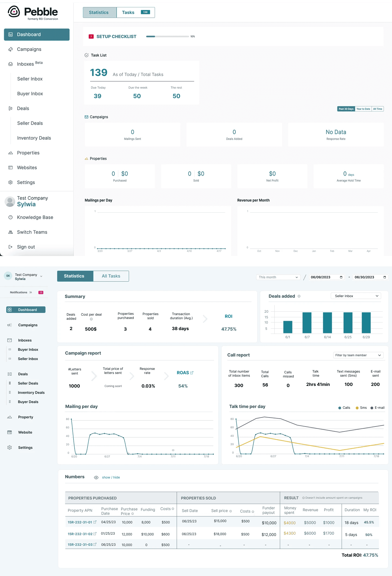Image resolution: width=392 pixels, height=576 pixels.
Task: Open the Seller Inbox dropdown in Deals added
Action: click(x=356, y=296)
